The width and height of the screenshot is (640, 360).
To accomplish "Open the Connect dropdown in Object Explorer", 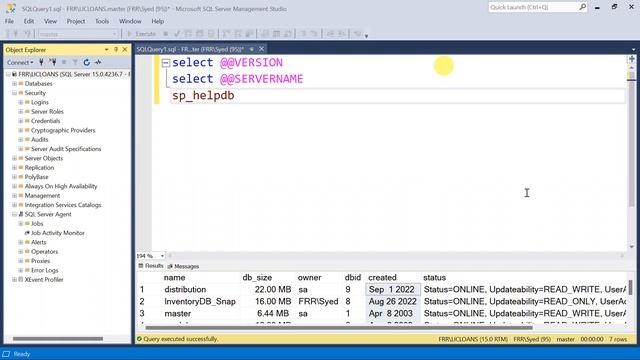I will [20, 62].
